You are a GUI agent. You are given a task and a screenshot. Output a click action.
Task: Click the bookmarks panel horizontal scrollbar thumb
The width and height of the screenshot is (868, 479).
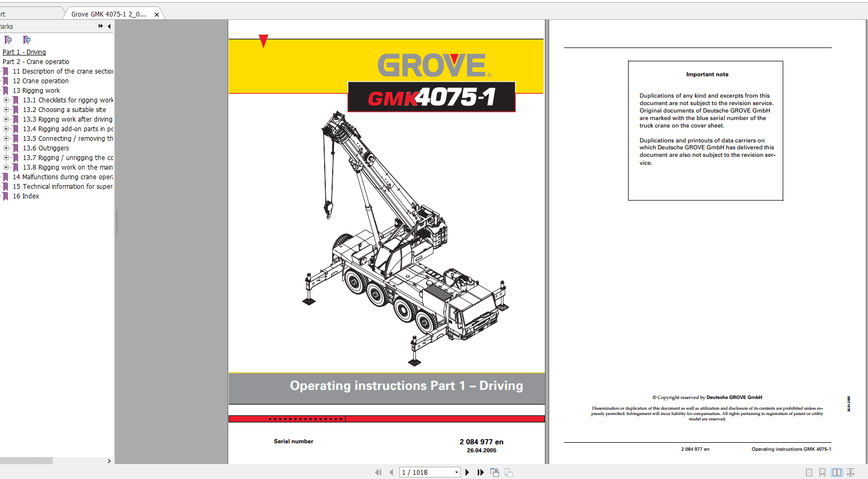click(x=26, y=461)
